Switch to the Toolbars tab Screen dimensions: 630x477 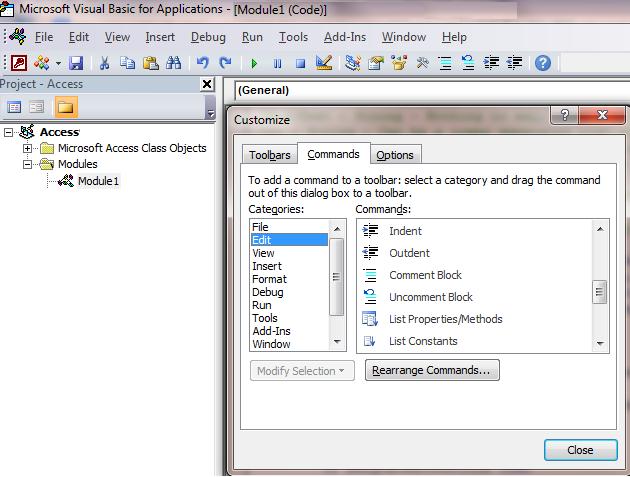coord(270,155)
